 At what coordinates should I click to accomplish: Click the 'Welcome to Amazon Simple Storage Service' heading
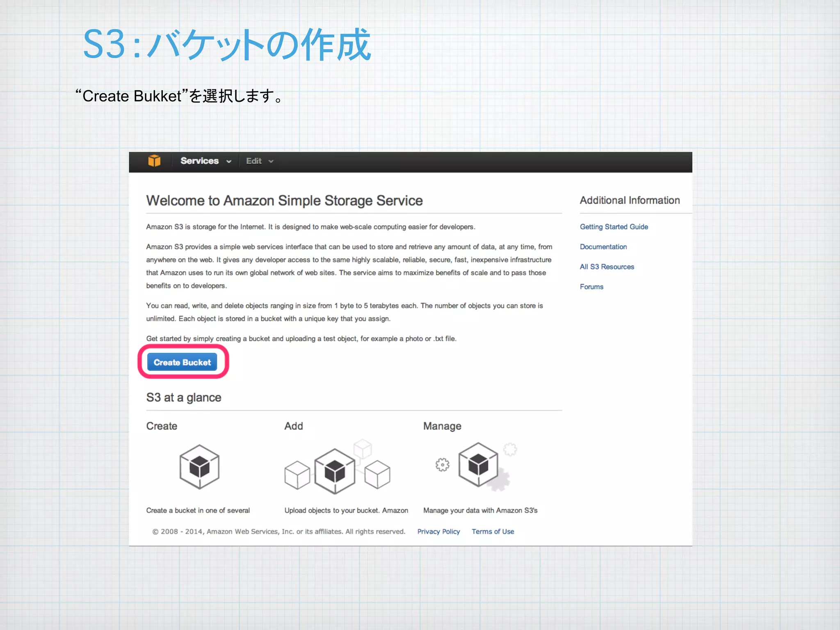(x=284, y=201)
